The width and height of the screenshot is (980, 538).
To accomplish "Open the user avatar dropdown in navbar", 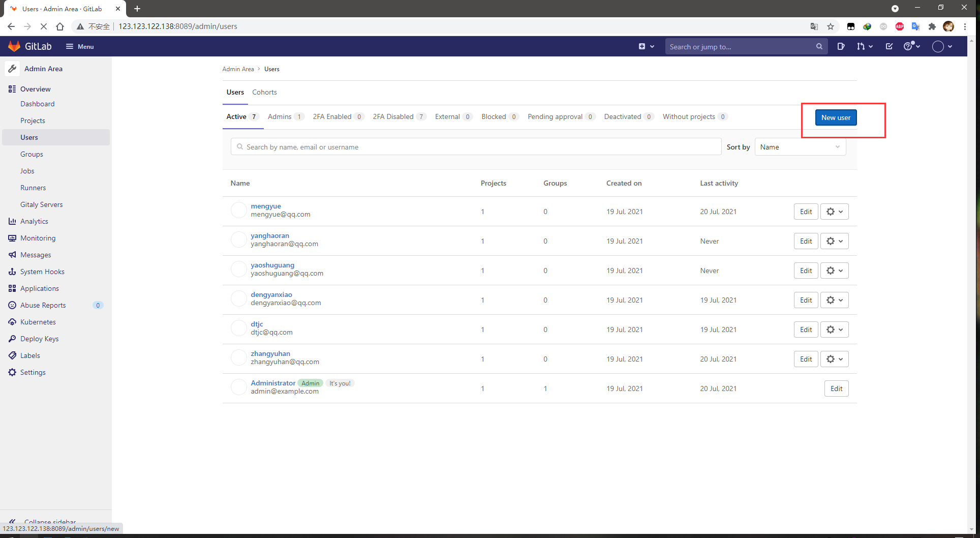I will tap(942, 46).
